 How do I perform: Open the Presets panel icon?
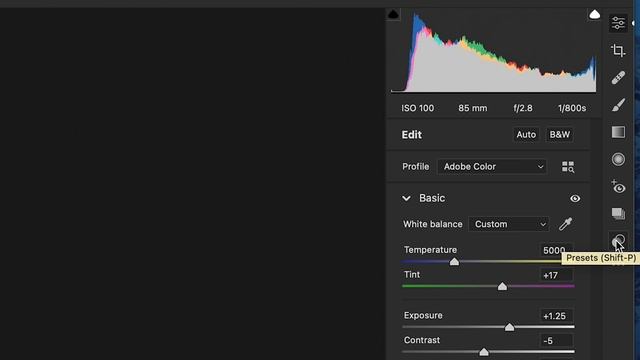point(619,240)
